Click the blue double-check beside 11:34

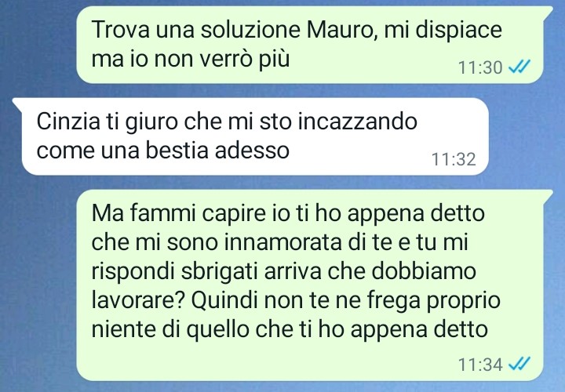(x=519, y=364)
